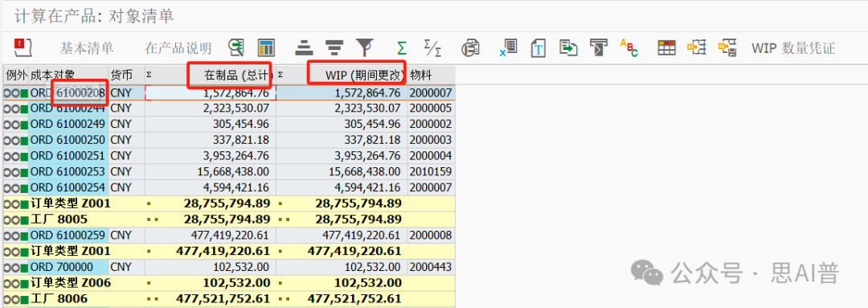Click the subtotals icon
The image size is (868, 308).
(432, 47)
